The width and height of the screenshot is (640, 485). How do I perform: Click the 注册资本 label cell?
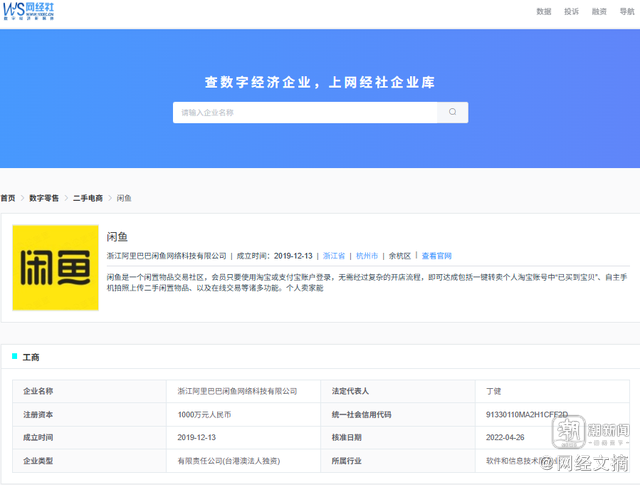[89, 414]
